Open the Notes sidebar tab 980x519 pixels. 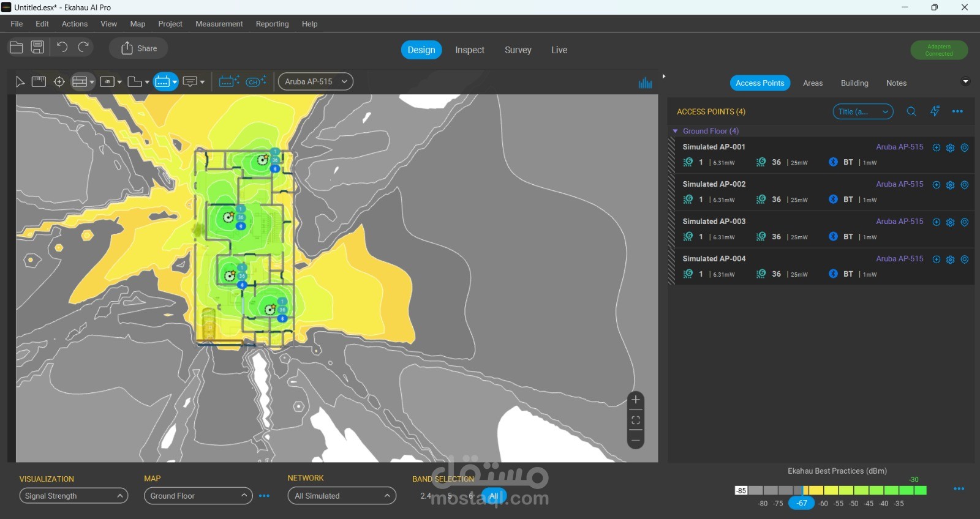tap(896, 83)
